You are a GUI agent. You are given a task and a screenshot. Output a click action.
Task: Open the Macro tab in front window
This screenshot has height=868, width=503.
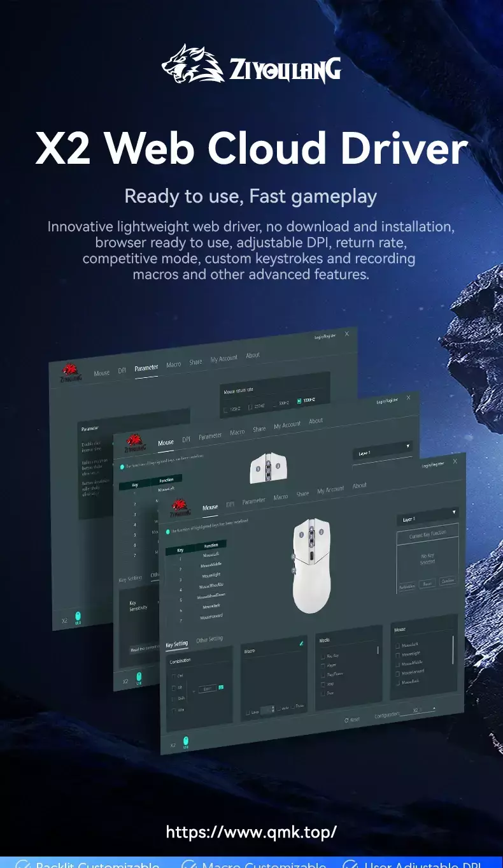point(281,497)
